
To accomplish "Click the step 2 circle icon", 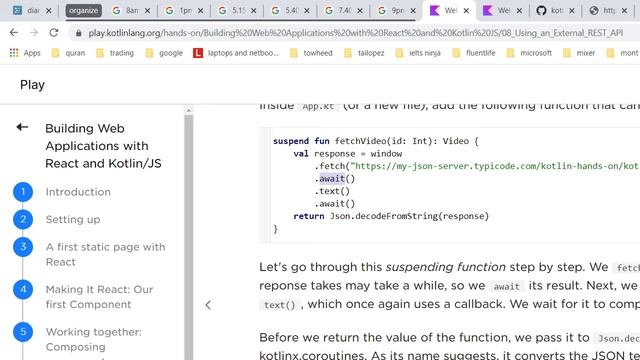I will pyautogui.click(x=23, y=220).
